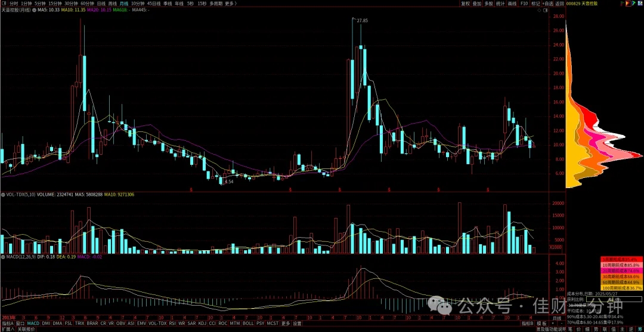The width and height of the screenshot is (644, 332).
Task: Add stock via +自选 button
Action: pos(548,4)
